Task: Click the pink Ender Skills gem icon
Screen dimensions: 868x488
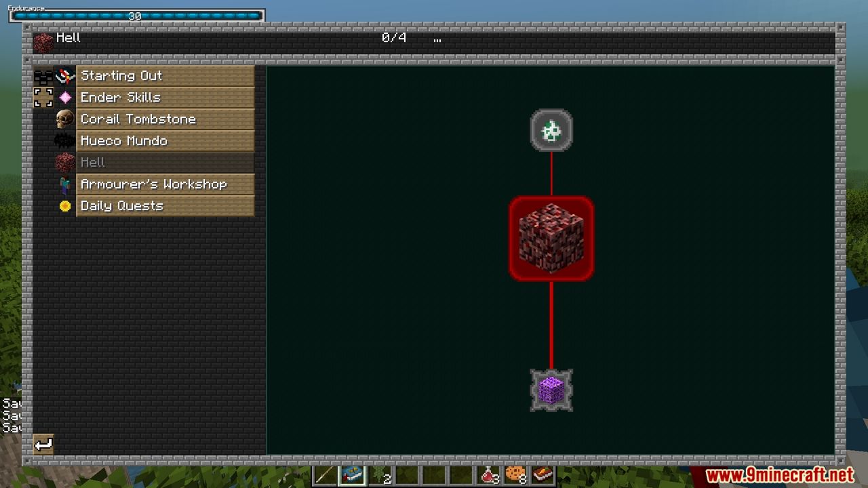Action: pyautogui.click(x=65, y=98)
